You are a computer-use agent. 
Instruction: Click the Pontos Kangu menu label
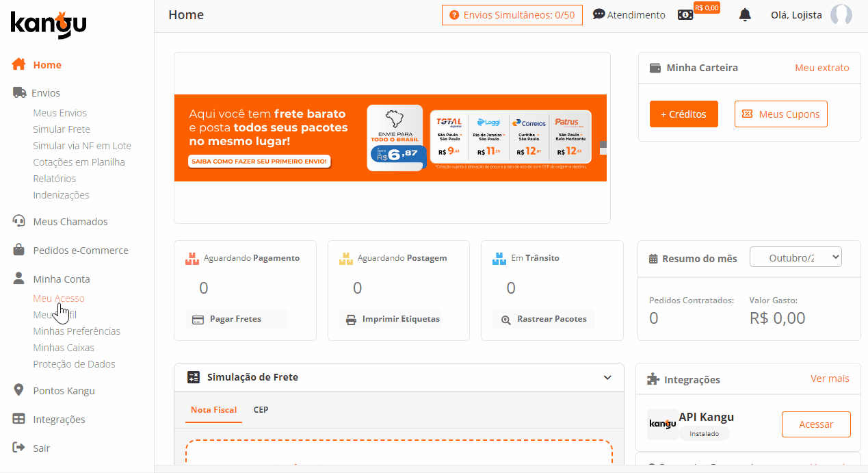pyautogui.click(x=64, y=391)
